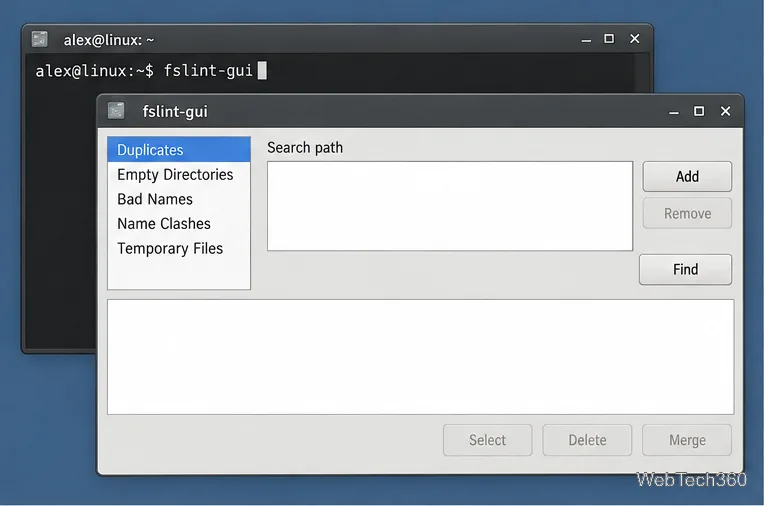Close the alex@linux terminal window
Image resolution: width=764 pixels, height=506 pixels.
coord(634,39)
